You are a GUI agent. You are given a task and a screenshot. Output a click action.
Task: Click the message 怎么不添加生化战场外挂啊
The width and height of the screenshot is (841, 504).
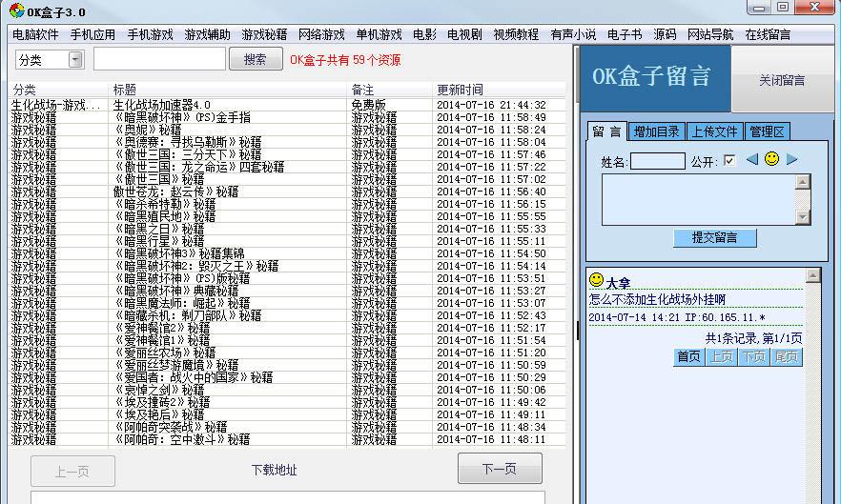tap(657, 299)
